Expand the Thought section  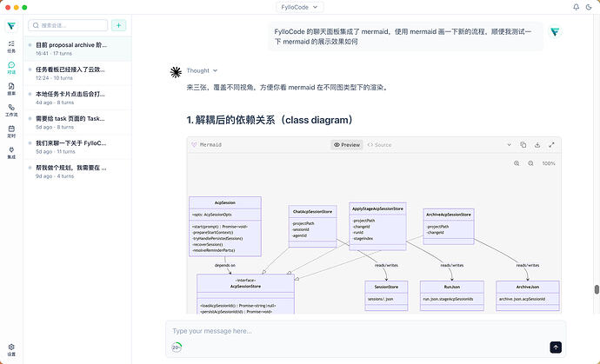coord(202,70)
